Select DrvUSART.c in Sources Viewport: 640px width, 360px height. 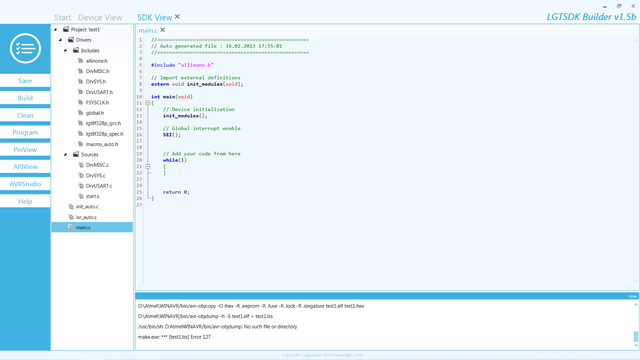coord(99,186)
